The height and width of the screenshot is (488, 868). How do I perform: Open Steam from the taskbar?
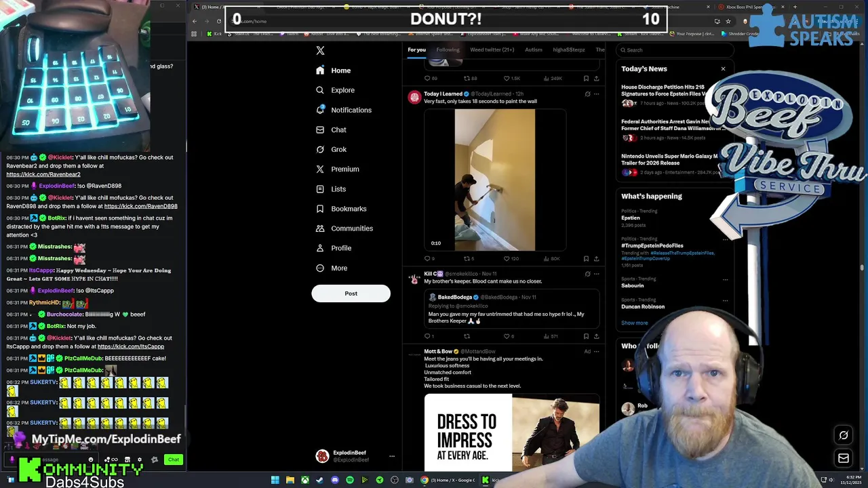click(320, 480)
